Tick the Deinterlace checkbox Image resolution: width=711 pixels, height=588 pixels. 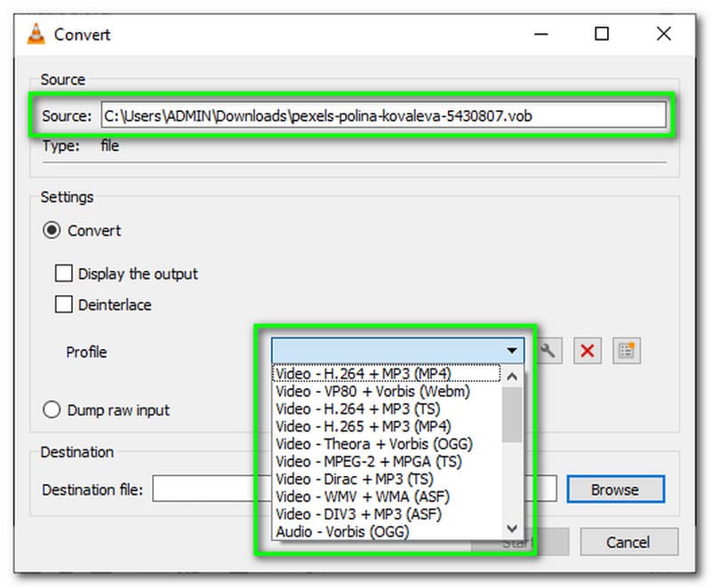[64, 305]
